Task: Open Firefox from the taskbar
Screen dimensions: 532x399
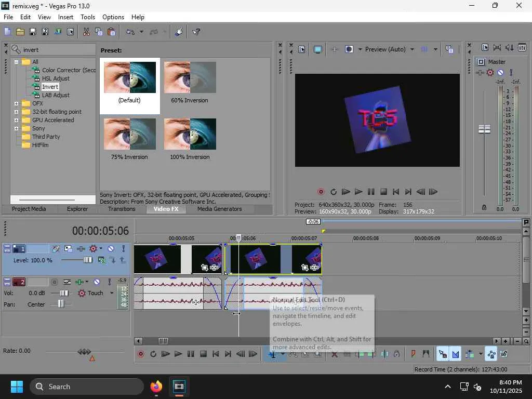Action: coord(156,387)
